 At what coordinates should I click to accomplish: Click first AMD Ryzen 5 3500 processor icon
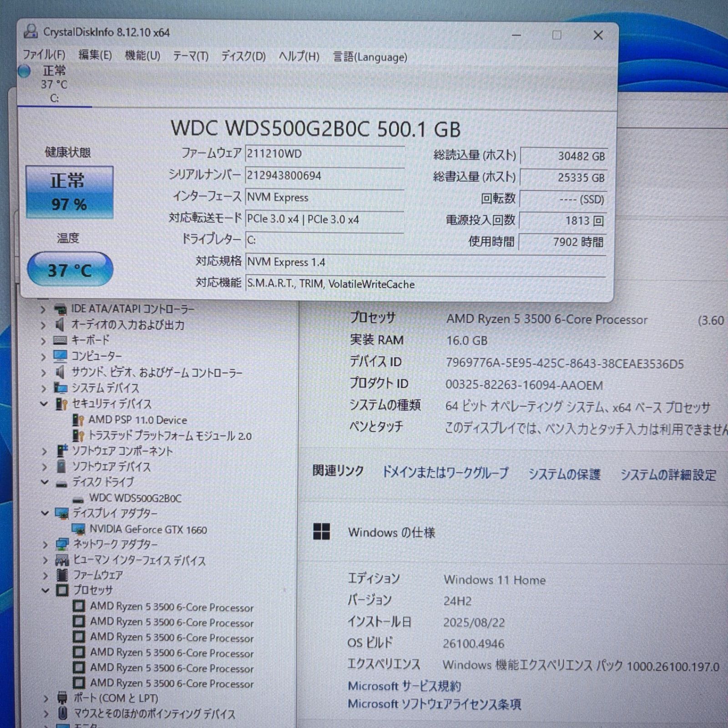tap(79, 606)
